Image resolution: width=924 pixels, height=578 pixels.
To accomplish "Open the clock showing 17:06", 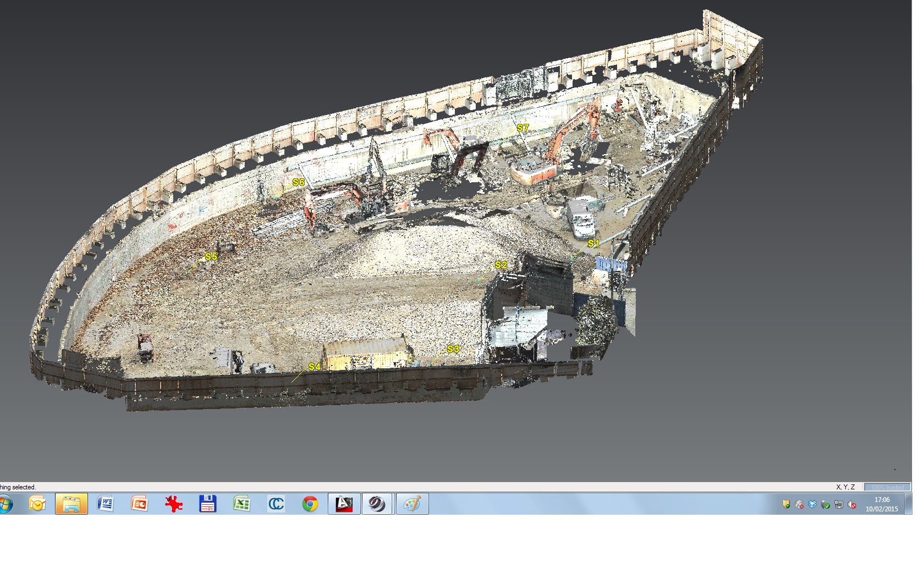I will click(x=882, y=504).
